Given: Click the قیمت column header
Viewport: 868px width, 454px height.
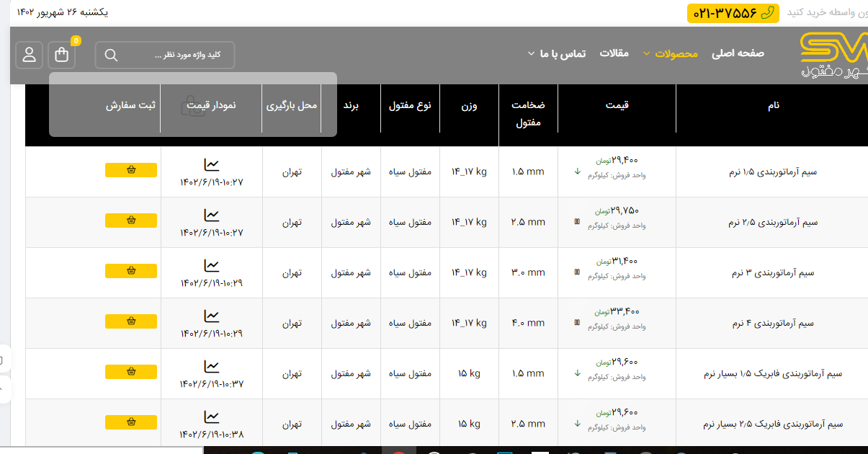Looking at the screenshot, I should point(617,105).
